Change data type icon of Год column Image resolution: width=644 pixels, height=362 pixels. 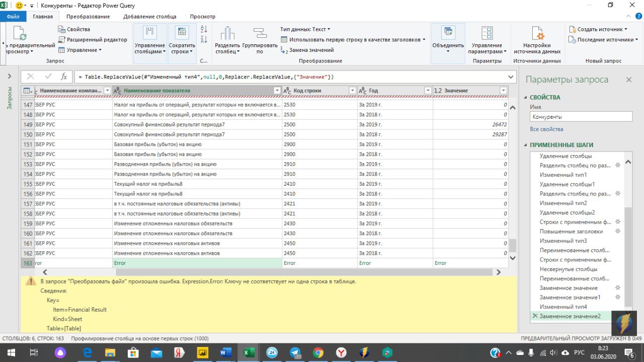(x=363, y=91)
